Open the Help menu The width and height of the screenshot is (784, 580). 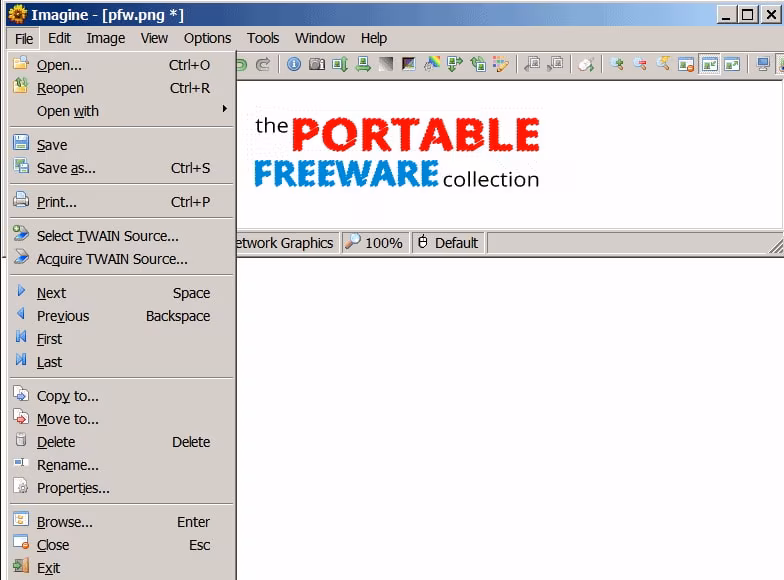click(x=374, y=38)
